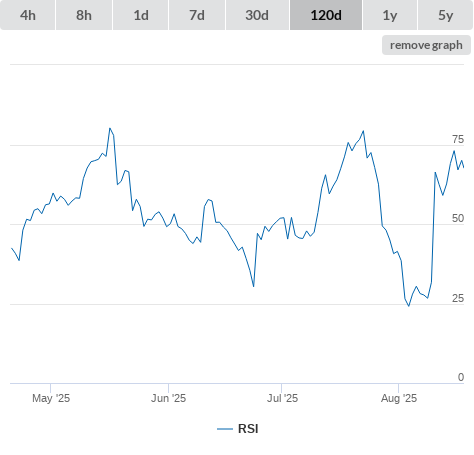This screenshot has width=474, height=455.
Task: Click the RSI peak point in mid-May
Action: pyautogui.click(x=110, y=128)
